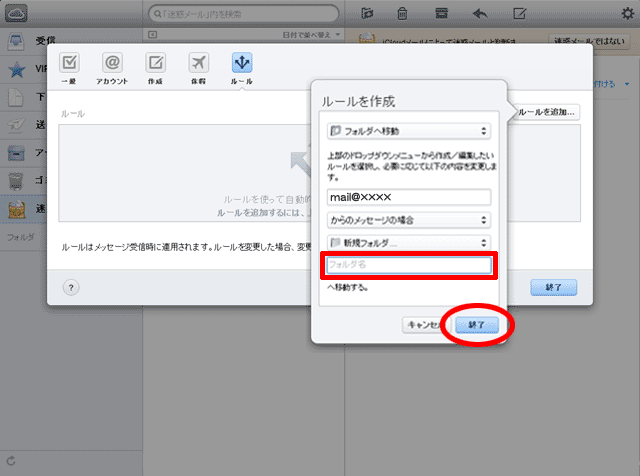This screenshot has height=476, width=640.
Task: Click the archive box toolbar icon
Action: (x=441, y=13)
